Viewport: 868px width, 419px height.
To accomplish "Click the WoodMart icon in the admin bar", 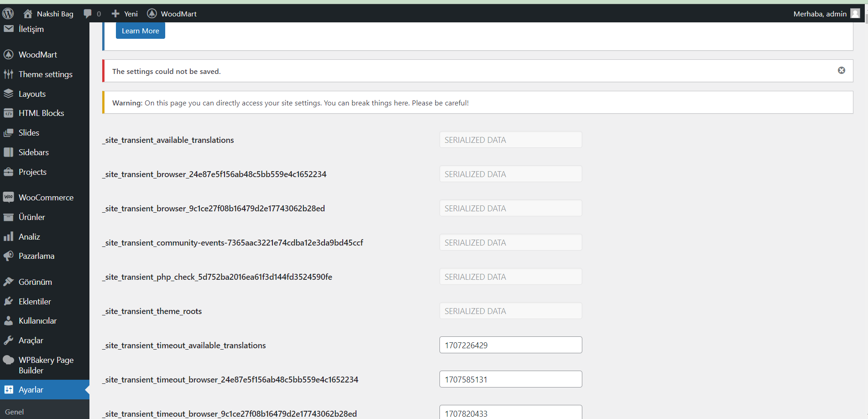I will click(152, 14).
